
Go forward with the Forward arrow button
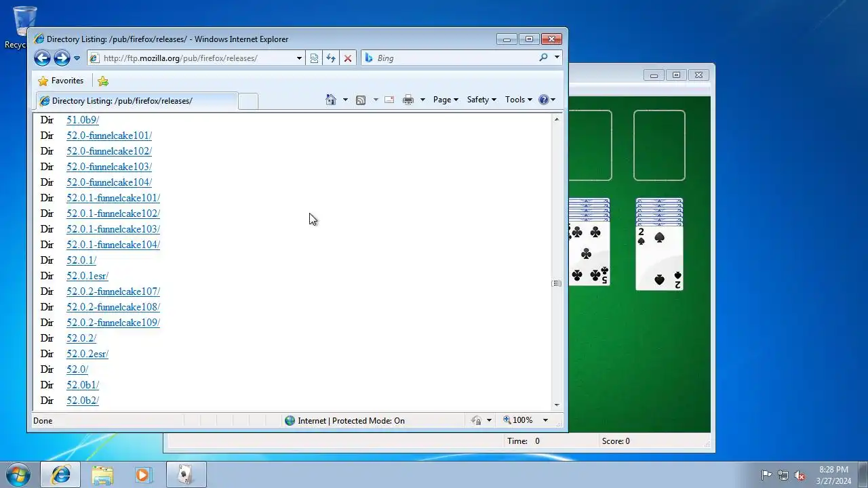(x=62, y=58)
